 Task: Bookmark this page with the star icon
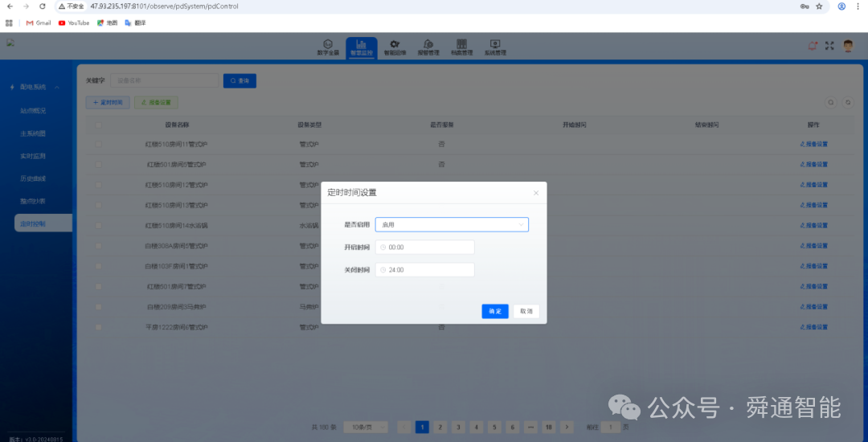coord(819,6)
